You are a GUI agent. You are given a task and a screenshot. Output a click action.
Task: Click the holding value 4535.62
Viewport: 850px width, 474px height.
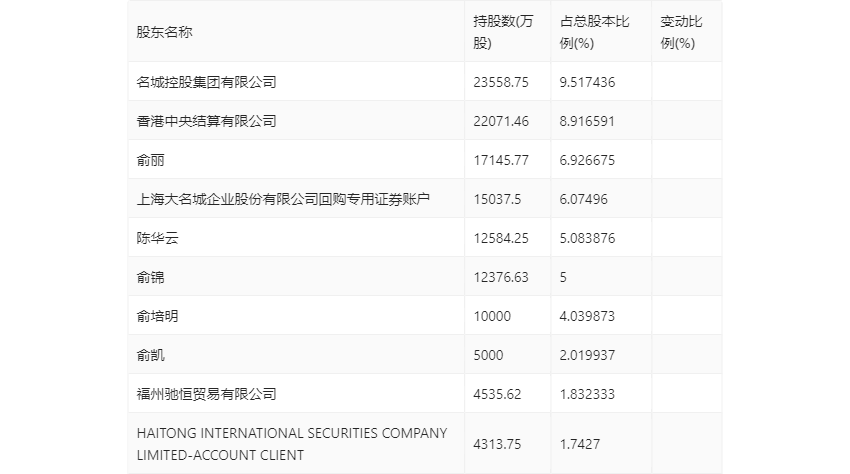coord(497,394)
